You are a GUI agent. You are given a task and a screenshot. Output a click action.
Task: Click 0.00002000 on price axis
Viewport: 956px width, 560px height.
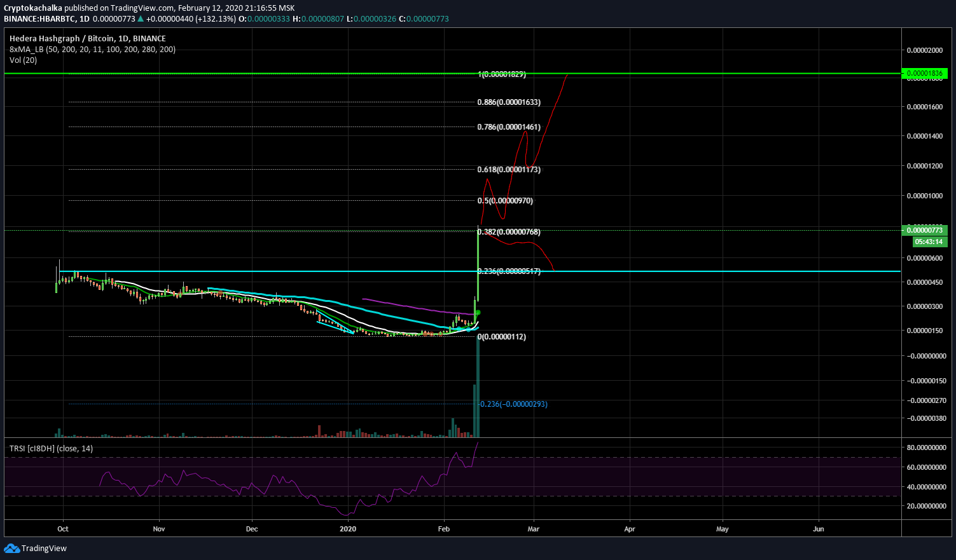925,50
